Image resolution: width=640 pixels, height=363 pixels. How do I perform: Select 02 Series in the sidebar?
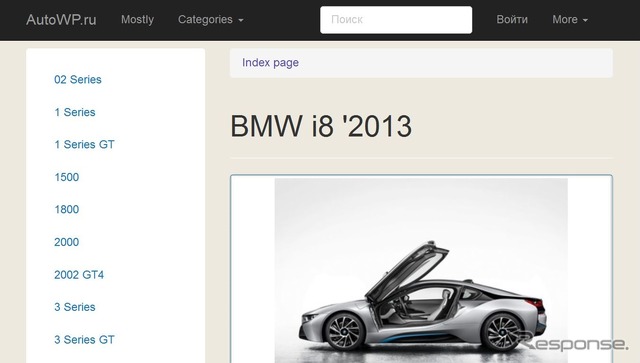tap(78, 79)
